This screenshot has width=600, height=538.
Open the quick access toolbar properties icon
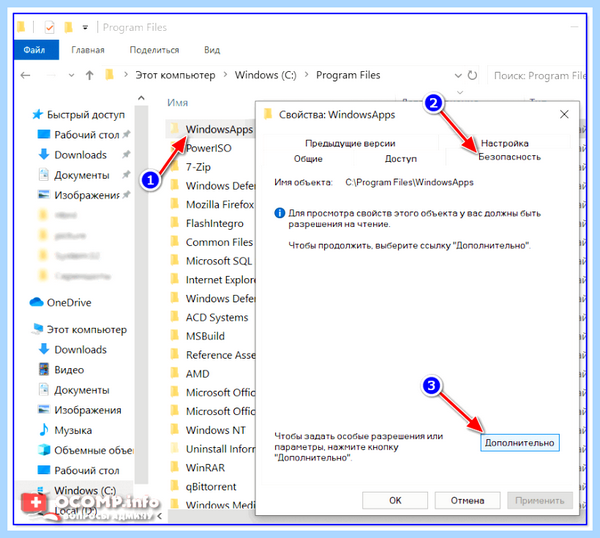click(x=49, y=28)
